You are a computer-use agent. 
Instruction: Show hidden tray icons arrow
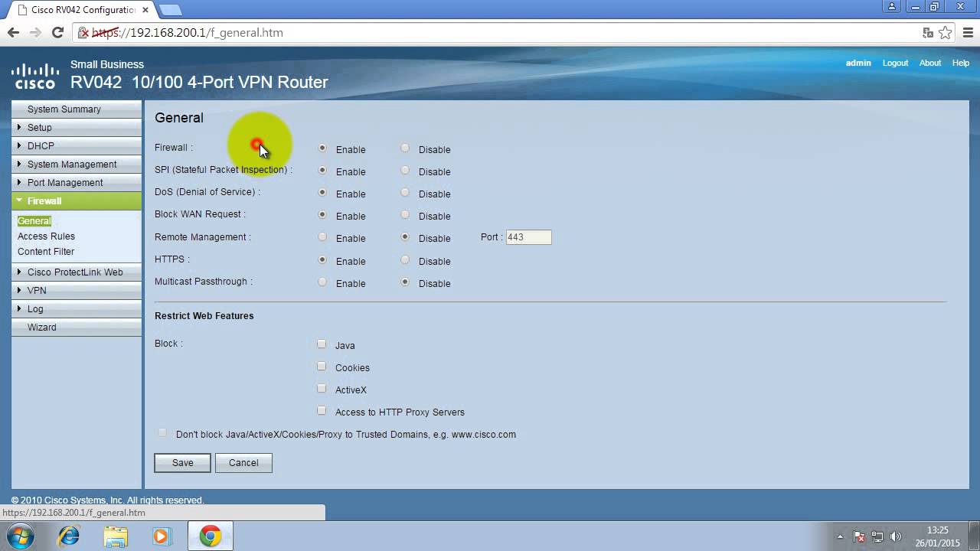click(840, 537)
